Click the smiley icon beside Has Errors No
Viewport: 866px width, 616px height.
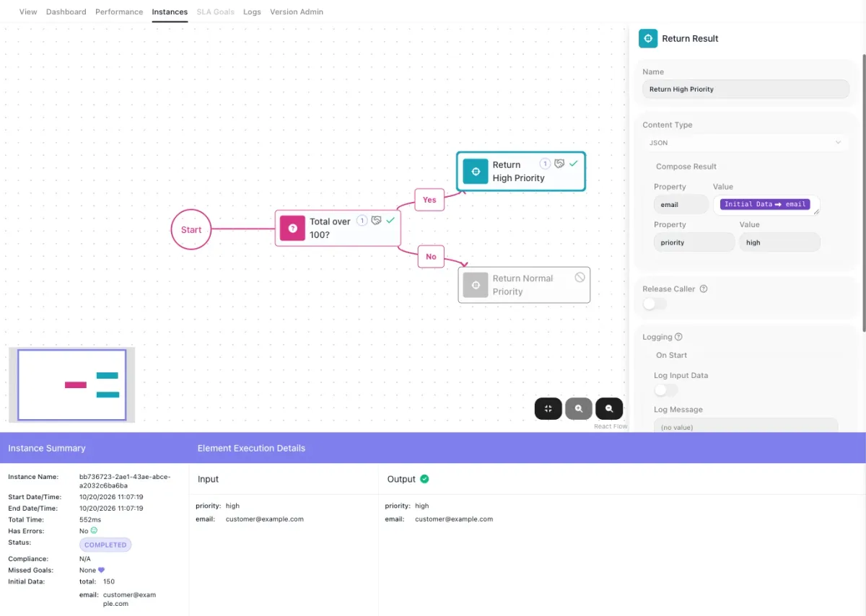(94, 530)
